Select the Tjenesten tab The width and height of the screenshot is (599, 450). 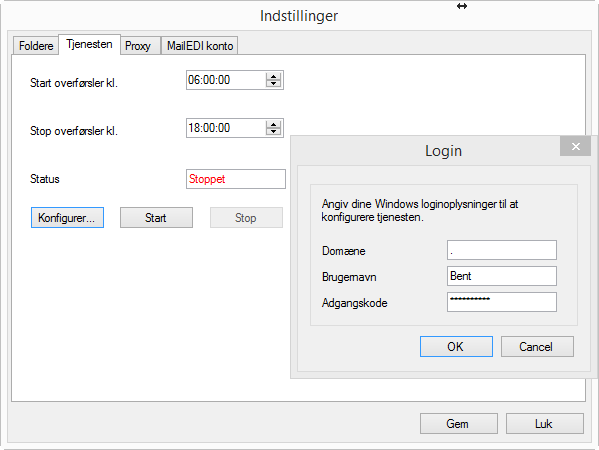click(89, 44)
